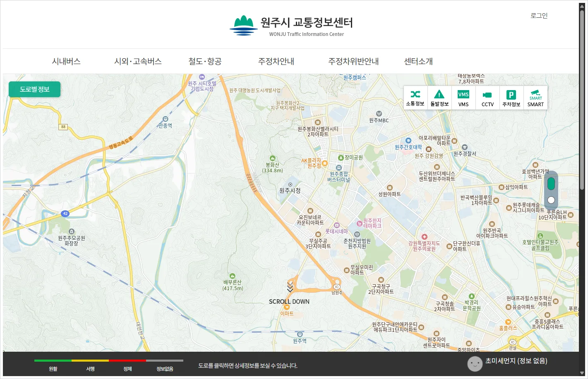The image size is (588, 379).
Task: Select the 홈플러스 store marker
Action: (508, 322)
